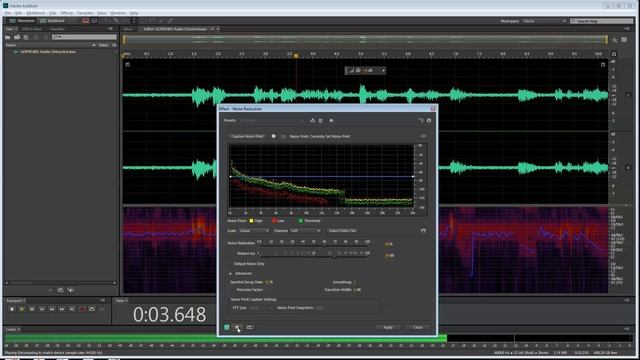Toggle preview loop button in dialog
The width and height of the screenshot is (640, 360).
click(x=250, y=327)
